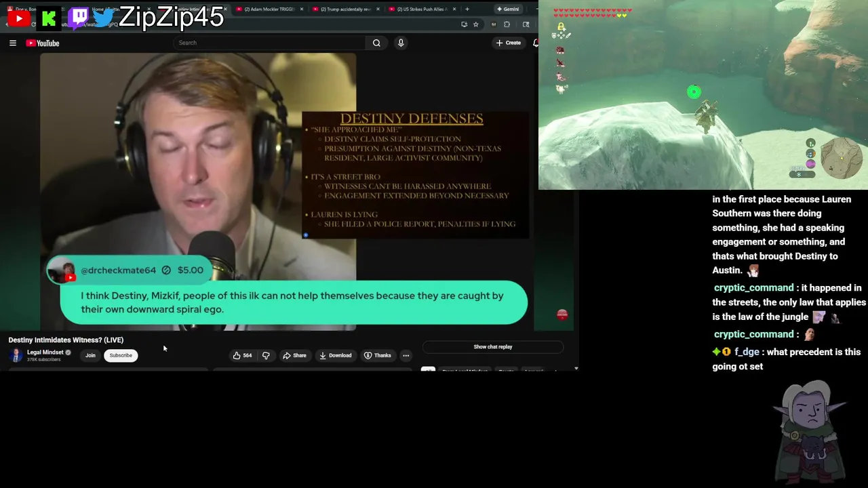Click the 564 likes count
This screenshot has width=868, height=488.
coord(248,355)
